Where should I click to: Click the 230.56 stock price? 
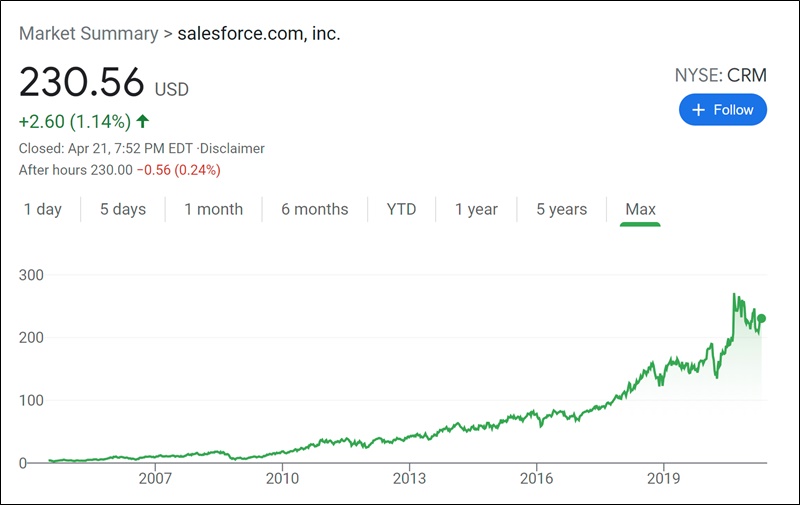pyautogui.click(x=82, y=82)
